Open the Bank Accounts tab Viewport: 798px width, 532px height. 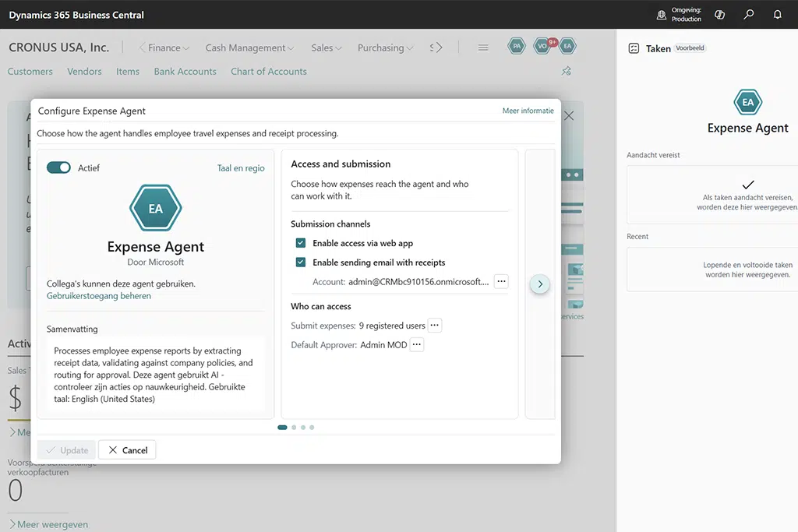click(x=185, y=71)
